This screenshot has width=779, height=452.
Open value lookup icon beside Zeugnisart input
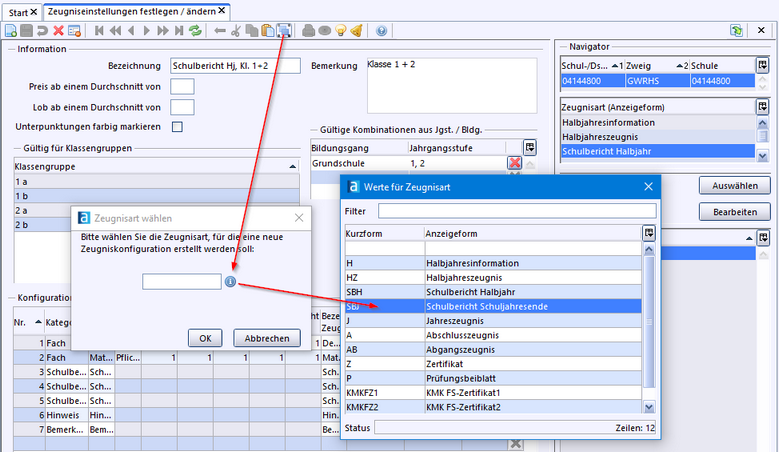(x=230, y=282)
